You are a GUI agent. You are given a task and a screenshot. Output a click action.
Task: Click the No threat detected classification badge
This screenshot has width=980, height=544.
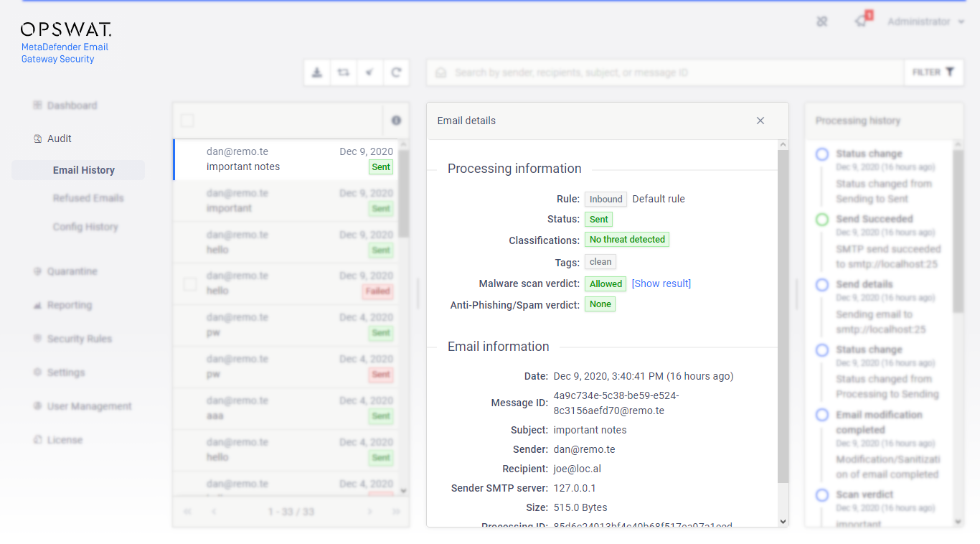point(627,240)
